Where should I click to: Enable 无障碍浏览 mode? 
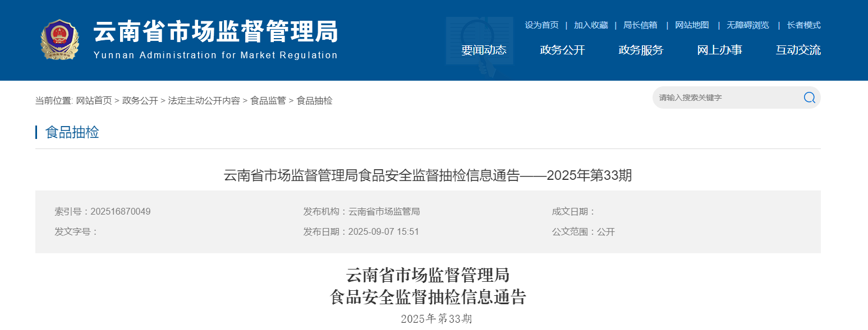(x=748, y=25)
